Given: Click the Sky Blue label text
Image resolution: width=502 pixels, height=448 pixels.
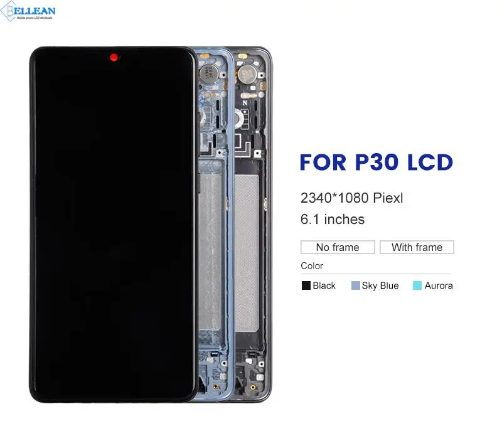Looking at the screenshot, I should pyautogui.click(x=380, y=285).
